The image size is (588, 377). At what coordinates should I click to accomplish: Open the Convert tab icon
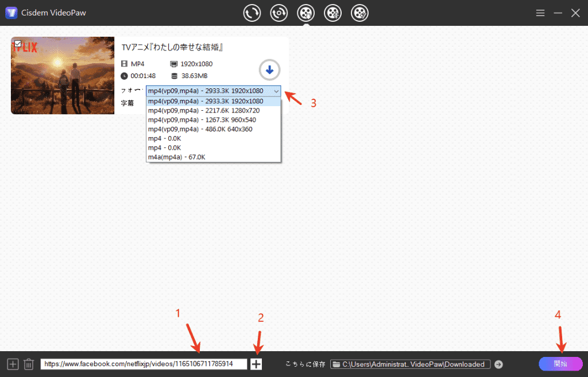pyautogui.click(x=252, y=13)
